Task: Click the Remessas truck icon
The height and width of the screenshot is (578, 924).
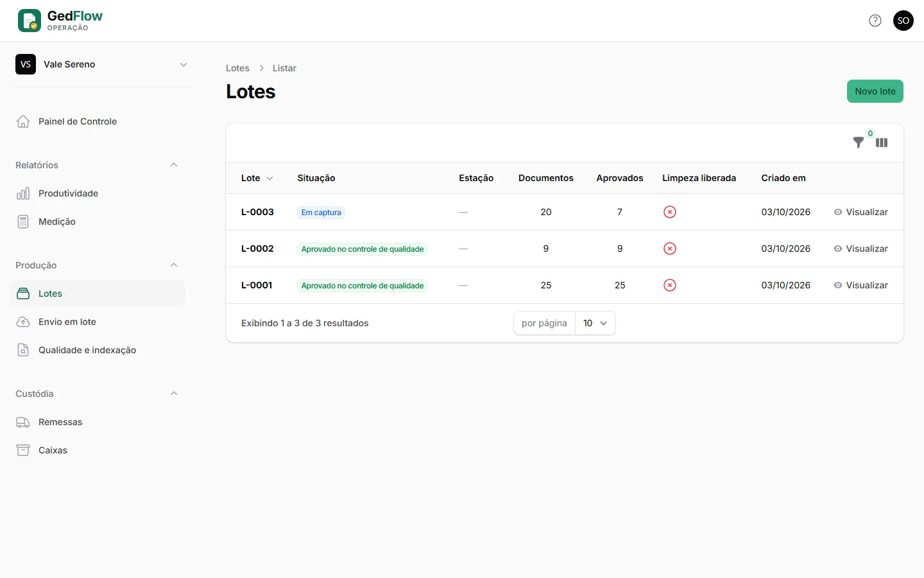Action: pyautogui.click(x=23, y=422)
